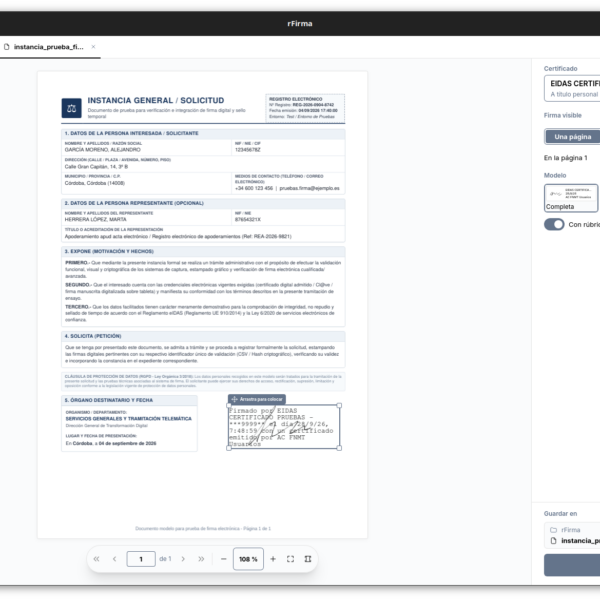Click the 'Guardar en' label
The width and height of the screenshot is (600, 600).
pos(560,514)
